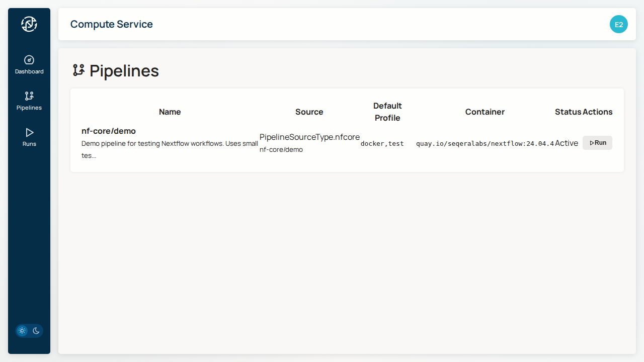644x362 pixels.
Task: Click the Container column header
Action: [x=485, y=112]
